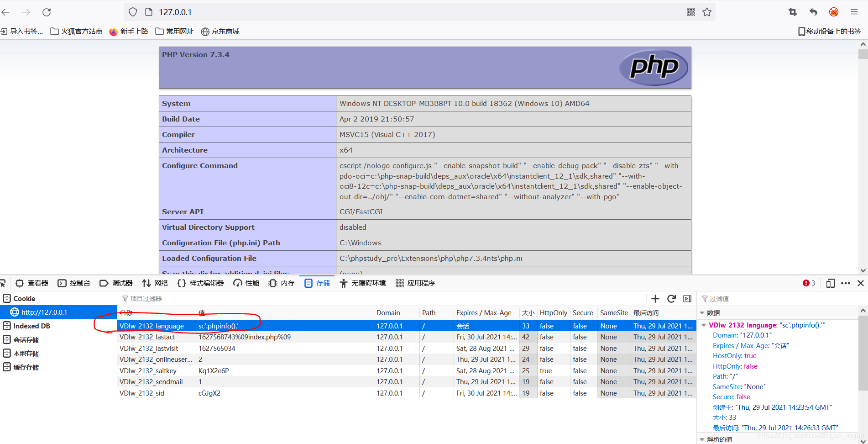Select the VDIw_2132_lastact cookie row

tap(407, 337)
